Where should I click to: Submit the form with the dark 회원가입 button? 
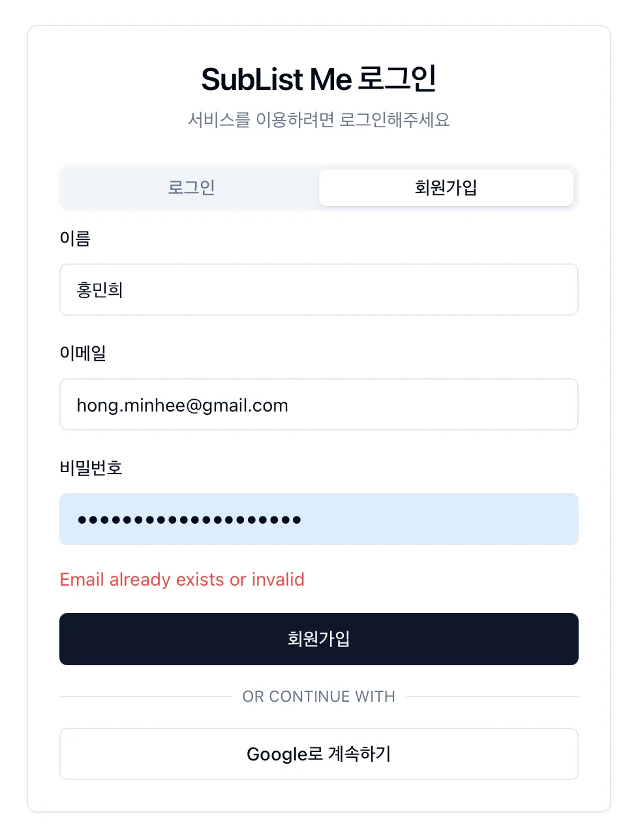tap(318, 638)
